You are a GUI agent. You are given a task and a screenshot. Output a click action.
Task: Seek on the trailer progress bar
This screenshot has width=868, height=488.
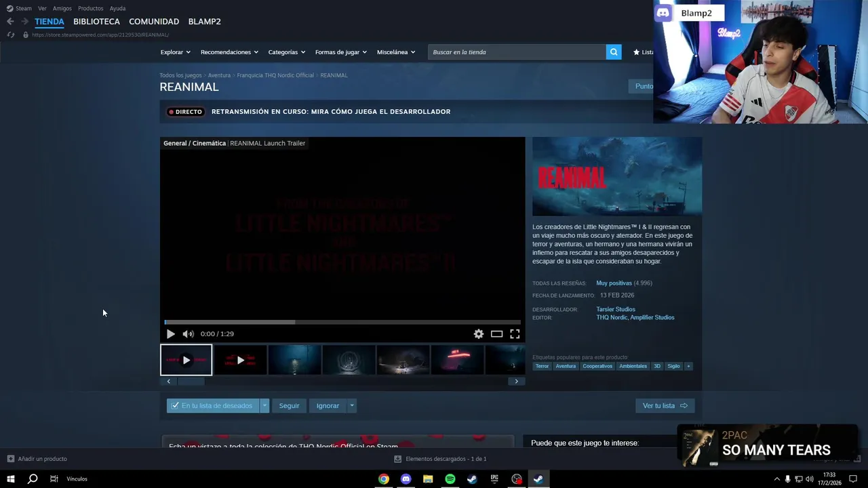click(x=342, y=322)
